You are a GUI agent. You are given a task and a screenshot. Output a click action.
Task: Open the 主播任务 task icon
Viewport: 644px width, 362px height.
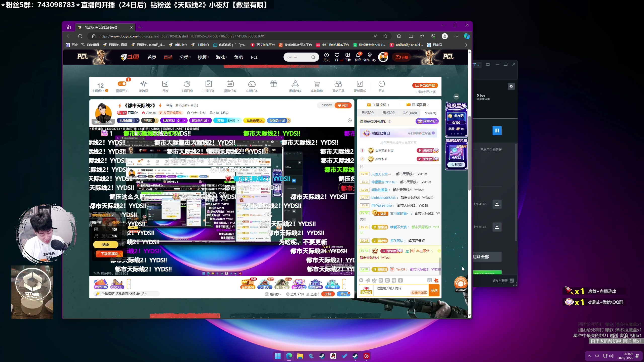pos(209,84)
